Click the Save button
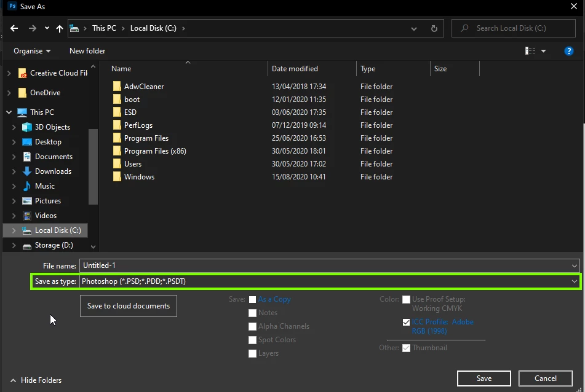This screenshot has width=585, height=392. click(484, 378)
